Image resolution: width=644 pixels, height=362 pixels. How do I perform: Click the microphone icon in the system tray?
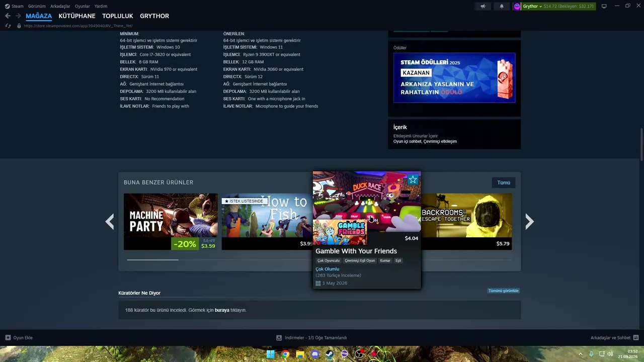click(591, 354)
